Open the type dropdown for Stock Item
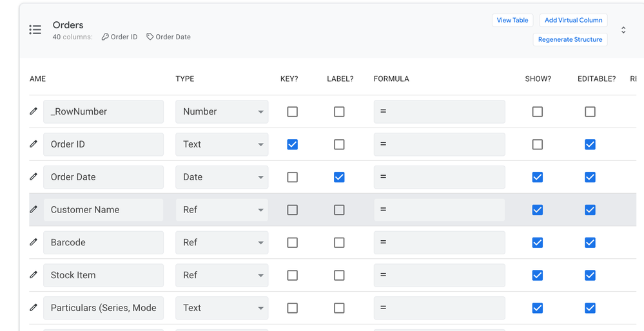This screenshot has width=644, height=331. (x=222, y=275)
